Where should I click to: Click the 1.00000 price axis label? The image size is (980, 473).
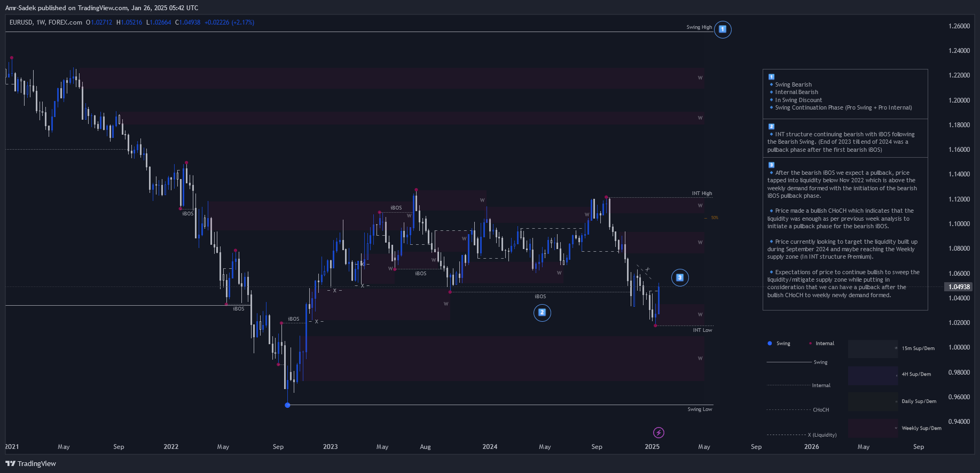pyautogui.click(x=959, y=347)
